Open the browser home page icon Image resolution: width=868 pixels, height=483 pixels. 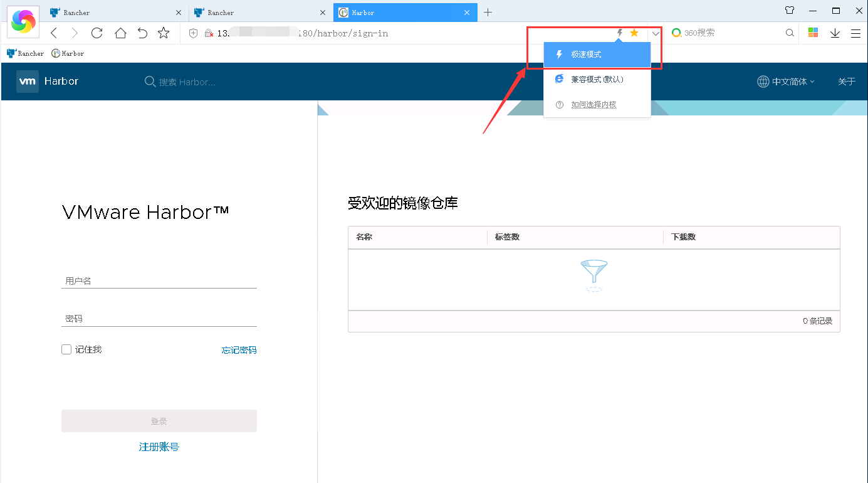point(120,33)
